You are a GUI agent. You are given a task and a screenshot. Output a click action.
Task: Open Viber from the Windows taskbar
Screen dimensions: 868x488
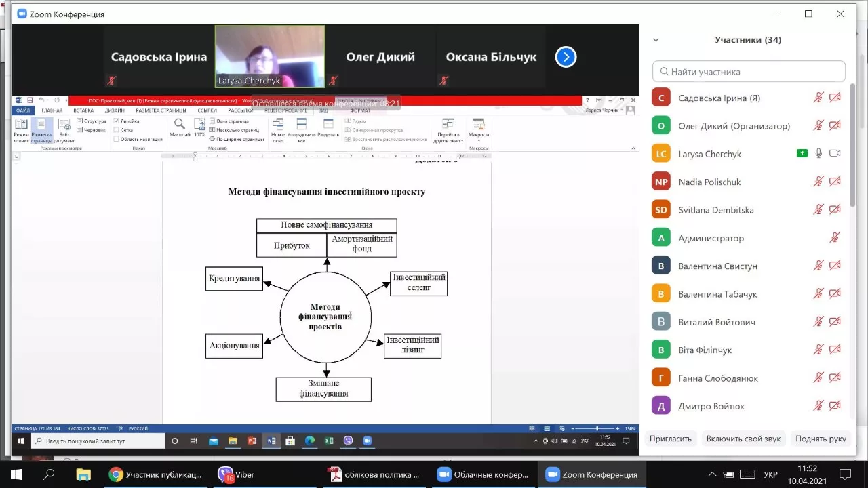236,474
